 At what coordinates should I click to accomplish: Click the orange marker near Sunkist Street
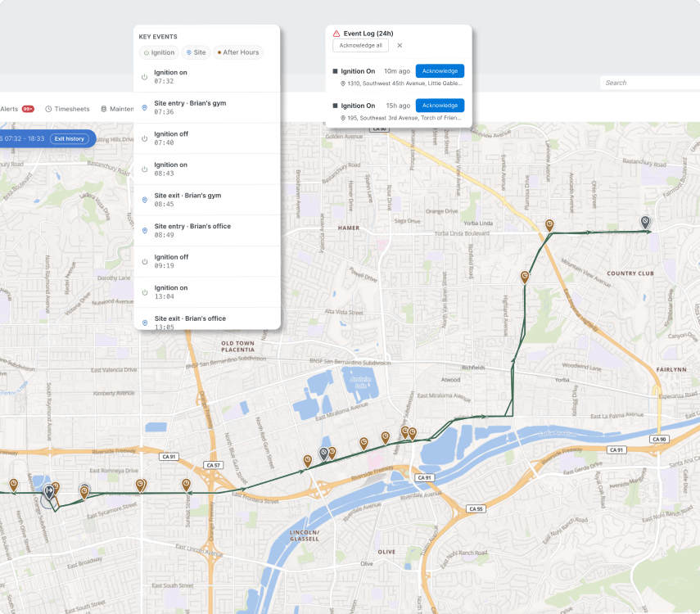coord(186,485)
